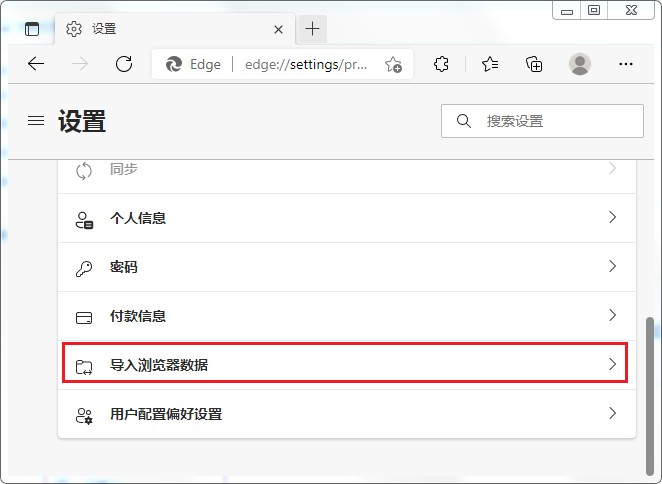662x484 pixels.
Task: Open a new tab with the plus button
Action: pyautogui.click(x=312, y=29)
